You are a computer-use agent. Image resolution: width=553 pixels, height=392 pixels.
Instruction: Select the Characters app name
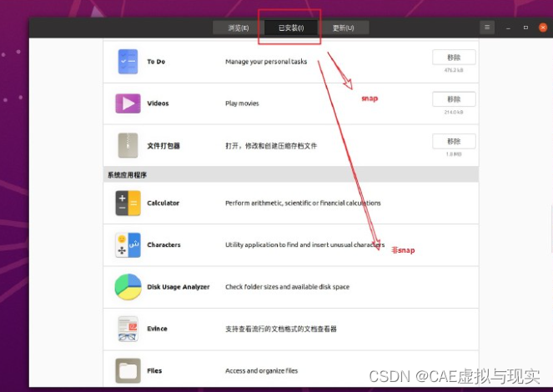click(x=163, y=244)
